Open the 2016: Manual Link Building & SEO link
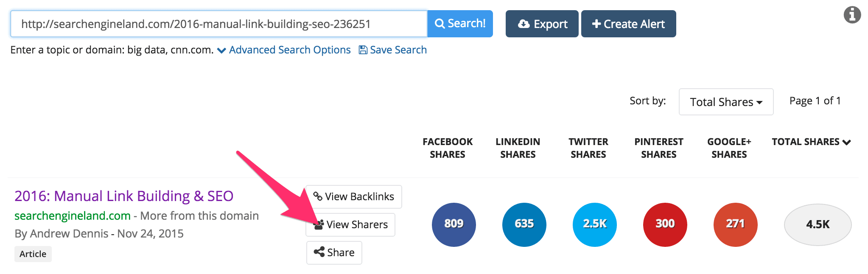The width and height of the screenshot is (868, 274). click(x=124, y=196)
